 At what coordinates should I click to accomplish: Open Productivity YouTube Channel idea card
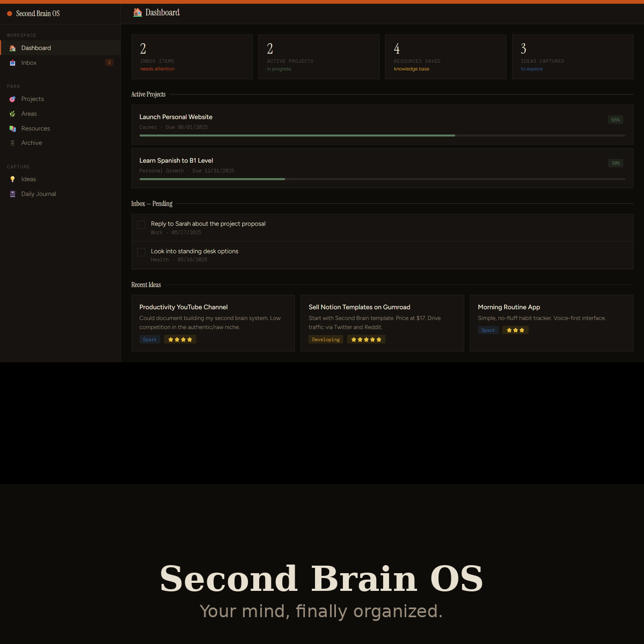(213, 323)
